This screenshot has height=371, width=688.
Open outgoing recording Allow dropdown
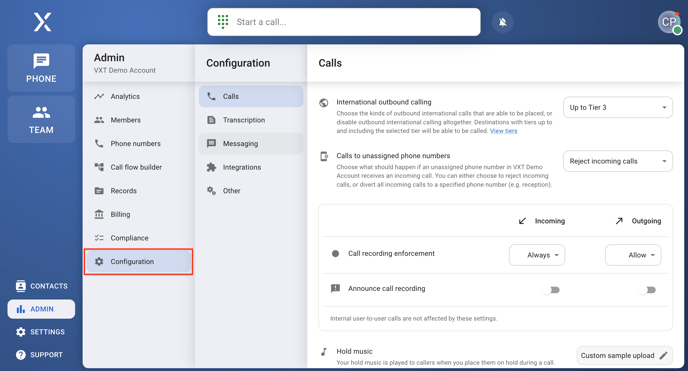[633, 255]
